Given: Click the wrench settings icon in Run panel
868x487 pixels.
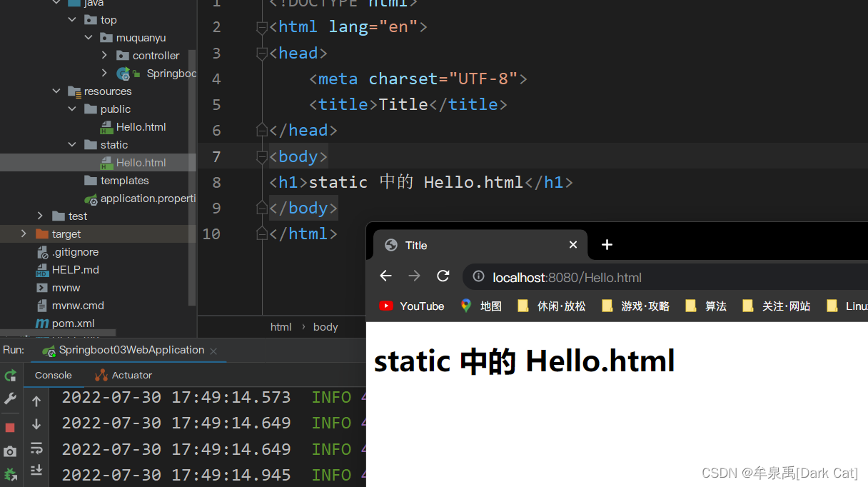Looking at the screenshot, I should [10, 398].
